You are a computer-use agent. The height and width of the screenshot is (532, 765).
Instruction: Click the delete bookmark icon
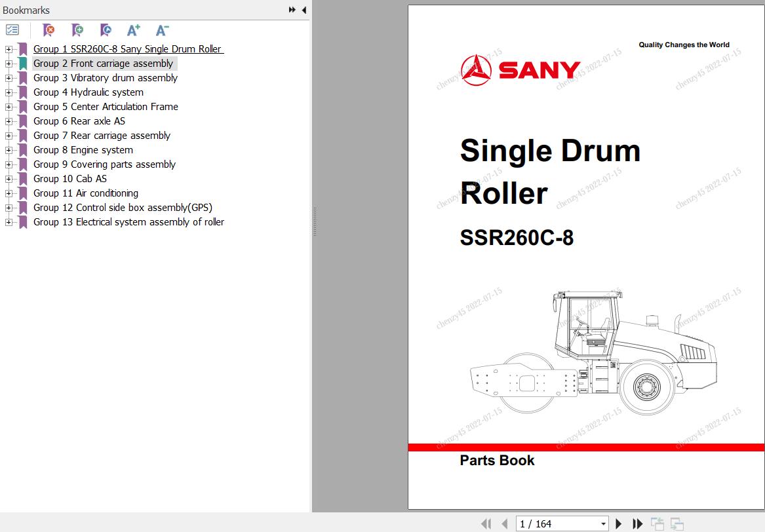(x=49, y=30)
